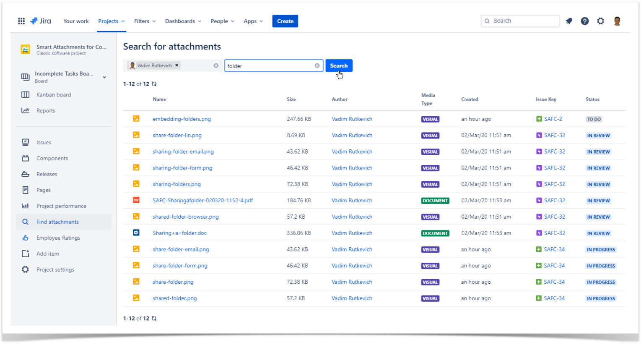
Task: Click inside the folder keyword search field
Action: point(268,65)
